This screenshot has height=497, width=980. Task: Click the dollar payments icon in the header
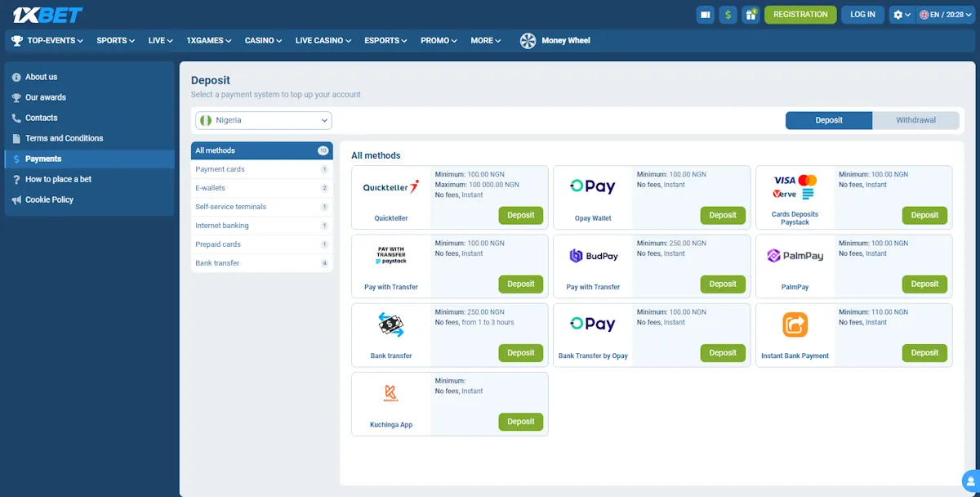(x=728, y=14)
